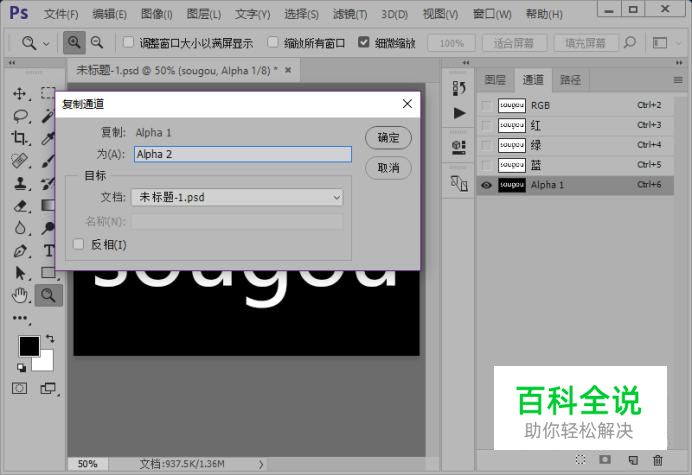The width and height of the screenshot is (692, 475).
Task: Open the Filter menu
Action: pyautogui.click(x=350, y=15)
